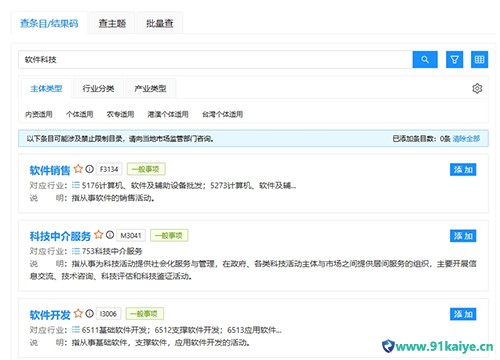Expand industry list icon for 软件开发
Screen dimensions: 500x360
(76, 330)
